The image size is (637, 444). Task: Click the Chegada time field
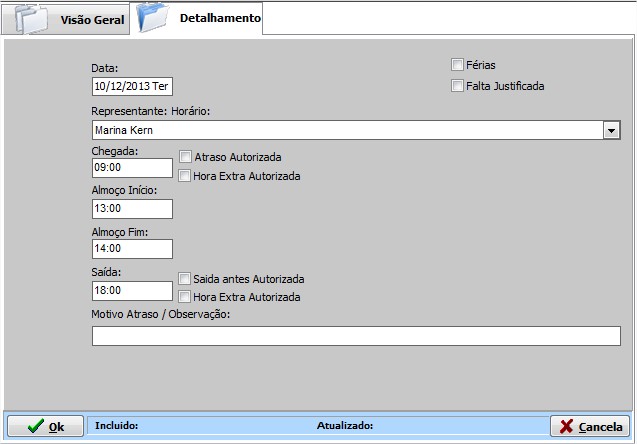tap(132, 168)
